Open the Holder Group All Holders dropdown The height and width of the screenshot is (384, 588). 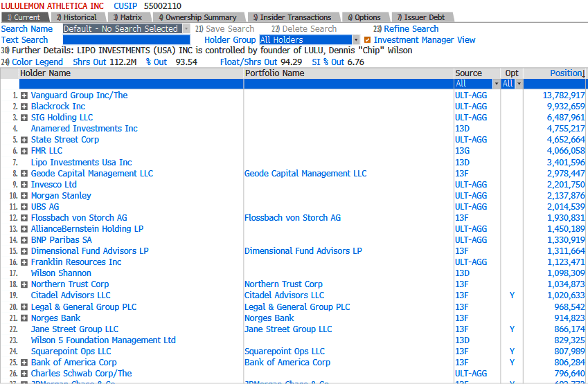coord(356,40)
